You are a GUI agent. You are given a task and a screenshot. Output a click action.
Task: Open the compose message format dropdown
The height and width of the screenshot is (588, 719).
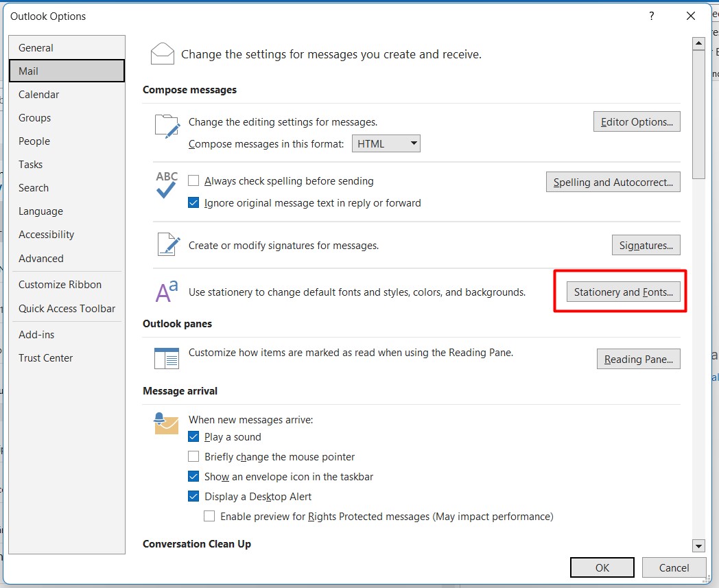tap(386, 143)
